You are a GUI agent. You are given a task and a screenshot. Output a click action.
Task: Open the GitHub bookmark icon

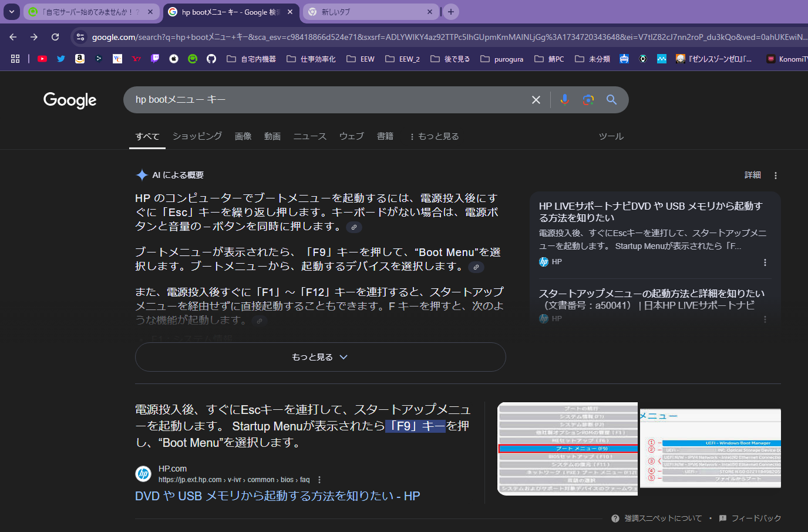211,59
